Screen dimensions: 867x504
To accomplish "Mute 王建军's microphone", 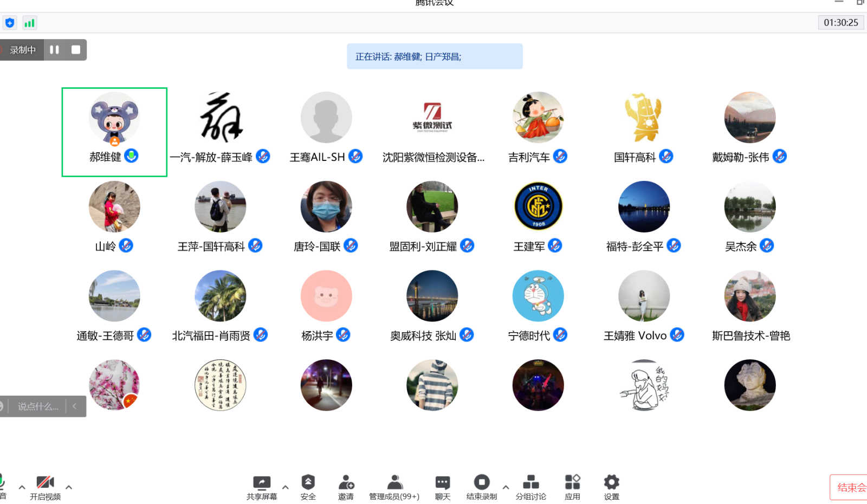I will tap(554, 245).
